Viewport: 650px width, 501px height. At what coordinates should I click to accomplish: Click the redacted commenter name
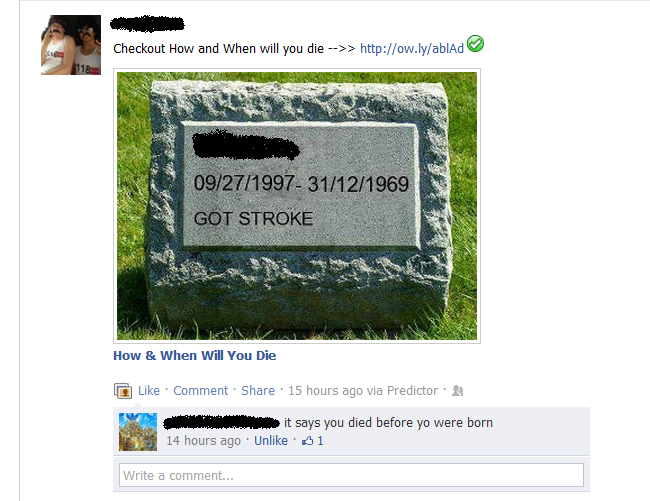222,423
